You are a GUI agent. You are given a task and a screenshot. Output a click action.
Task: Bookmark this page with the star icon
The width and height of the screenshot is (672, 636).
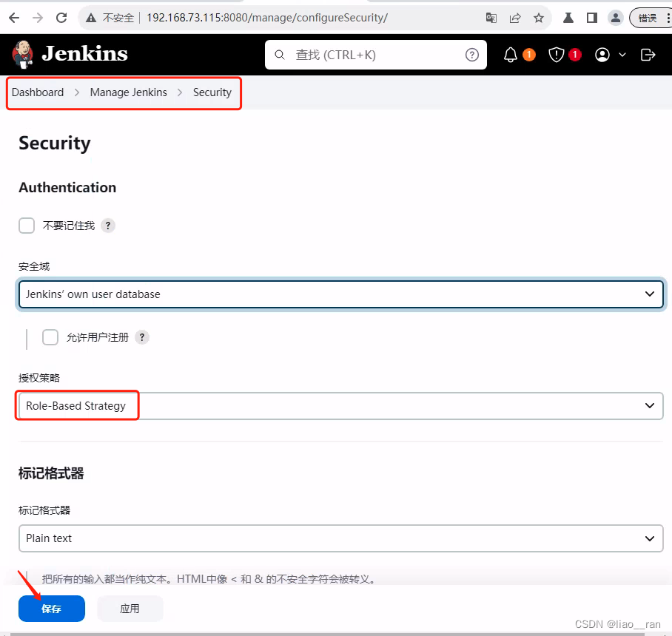[539, 18]
